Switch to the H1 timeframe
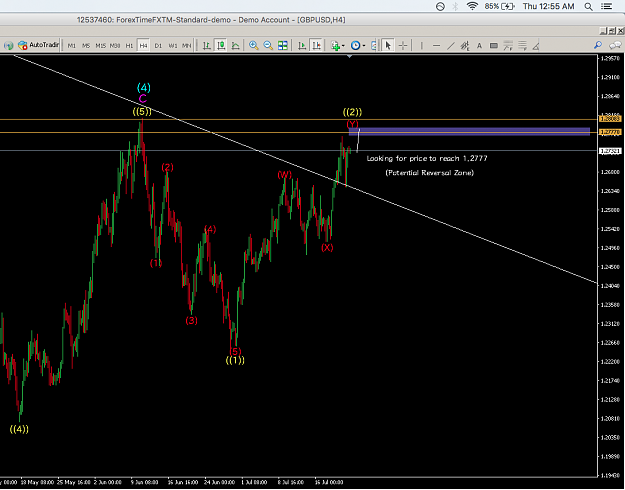Viewport: 625px width, 490px height. pyautogui.click(x=129, y=46)
